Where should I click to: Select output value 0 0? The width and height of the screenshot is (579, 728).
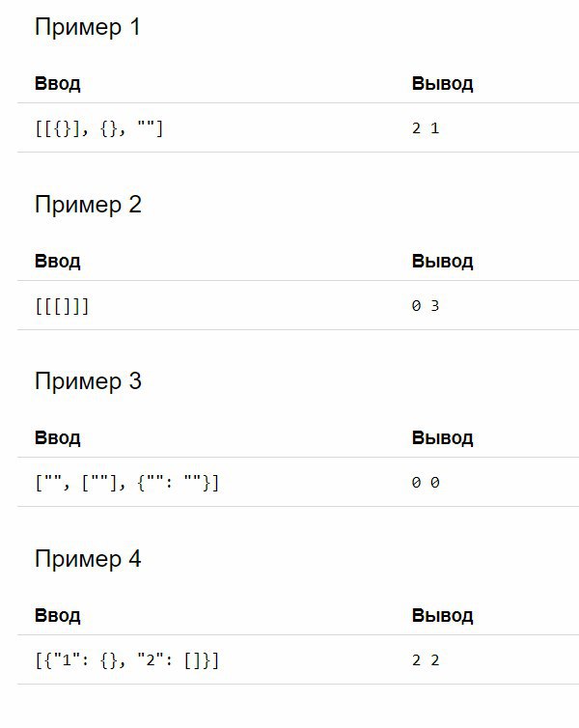(x=426, y=483)
